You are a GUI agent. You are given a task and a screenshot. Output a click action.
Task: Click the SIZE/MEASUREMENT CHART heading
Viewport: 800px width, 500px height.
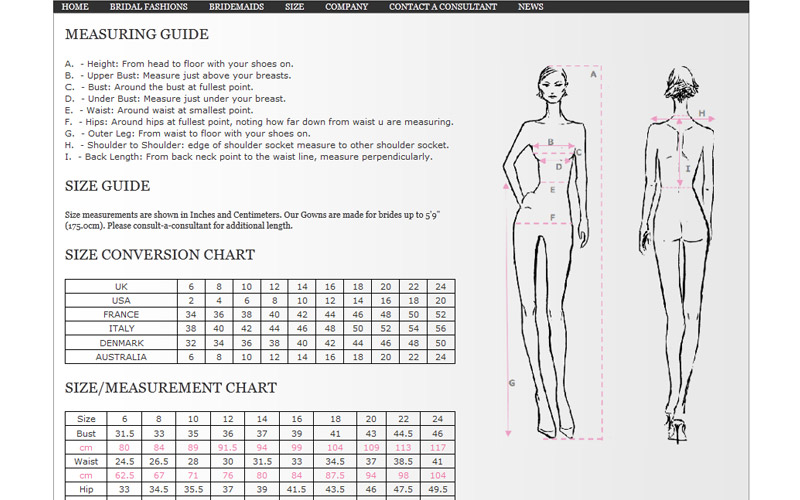pyautogui.click(x=170, y=388)
